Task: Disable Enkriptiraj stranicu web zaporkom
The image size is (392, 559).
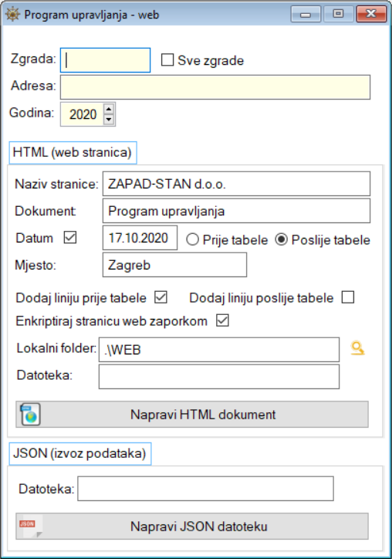Action: point(222,320)
